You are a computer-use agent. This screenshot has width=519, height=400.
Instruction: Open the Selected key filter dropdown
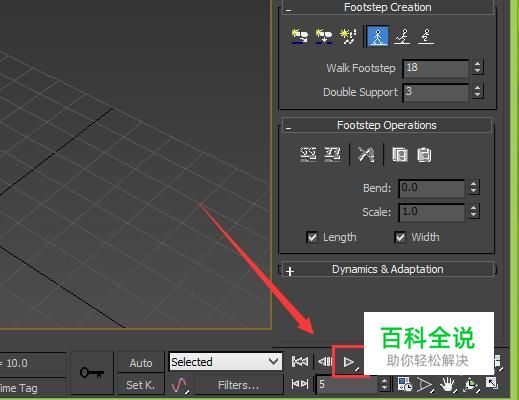(226, 362)
